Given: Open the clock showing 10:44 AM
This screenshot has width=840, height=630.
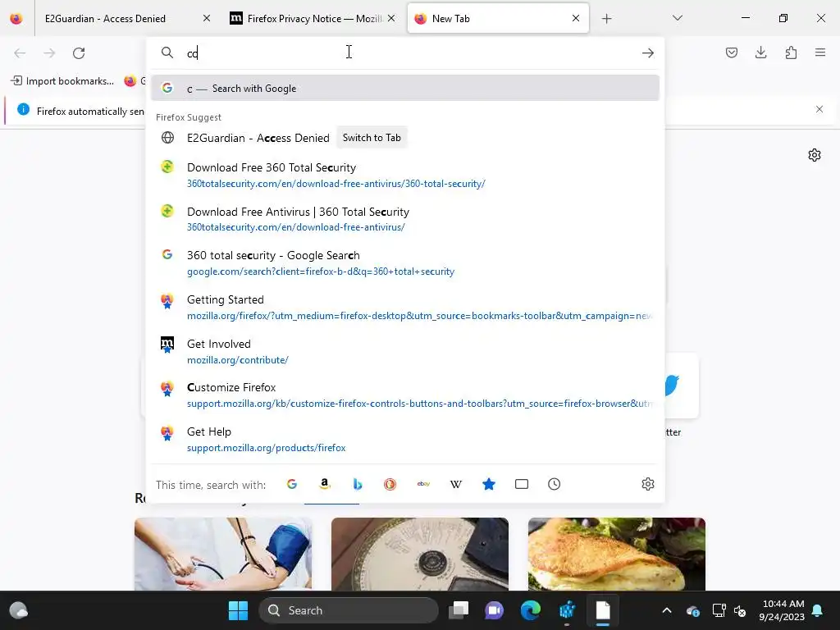Looking at the screenshot, I should pyautogui.click(x=782, y=610).
